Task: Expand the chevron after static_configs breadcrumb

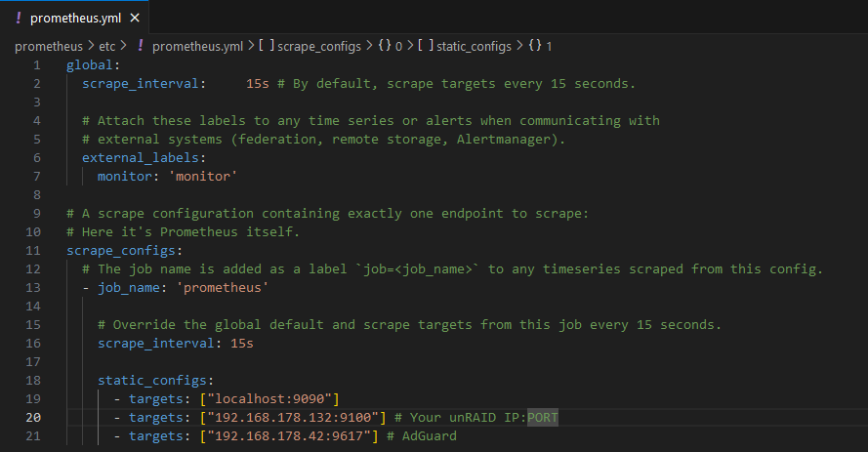Action: [519, 45]
